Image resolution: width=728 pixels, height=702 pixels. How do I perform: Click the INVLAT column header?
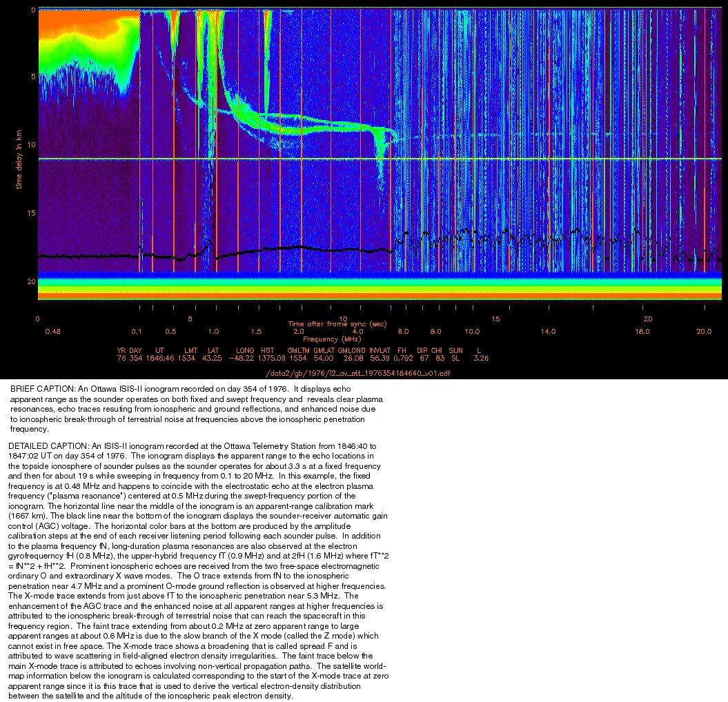pyautogui.click(x=380, y=350)
